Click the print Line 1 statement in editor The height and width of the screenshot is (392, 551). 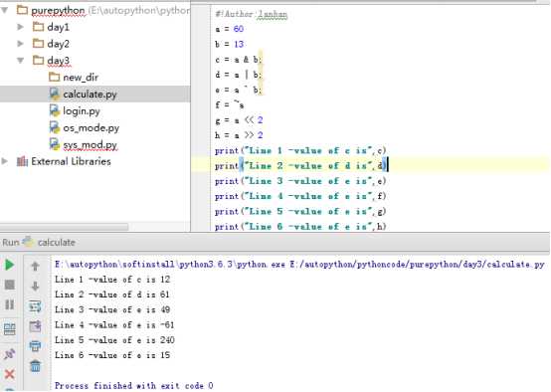pyautogui.click(x=300, y=150)
